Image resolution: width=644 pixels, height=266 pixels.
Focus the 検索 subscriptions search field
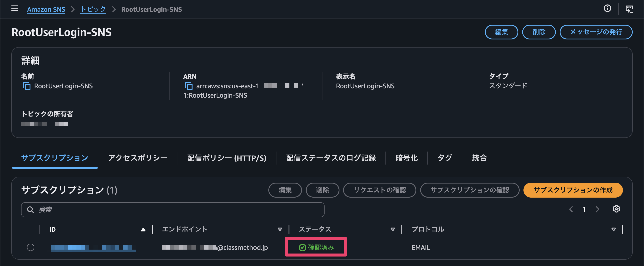[173, 210]
